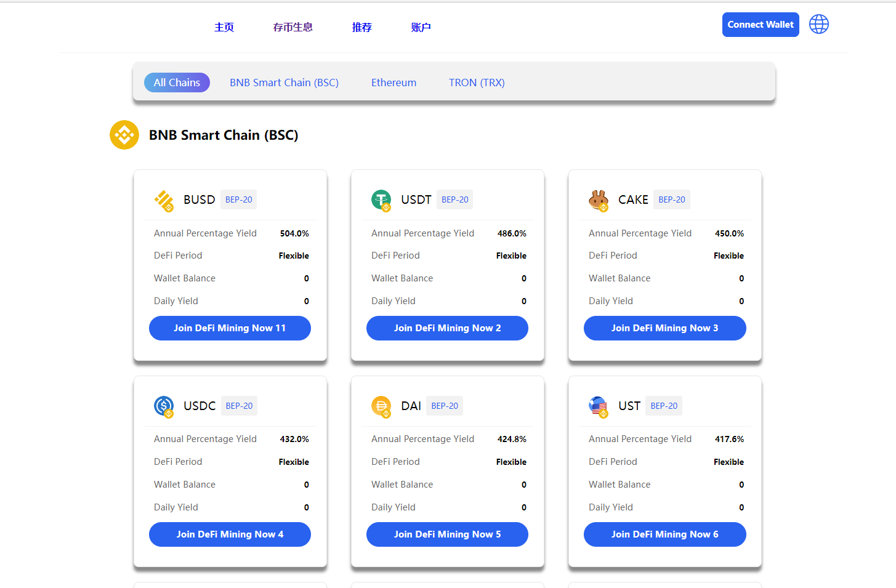Image resolution: width=896 pixels, height=588 pixels.
Task: Click the 417.6% yield value on UST
Action: (x=729, y=439)
